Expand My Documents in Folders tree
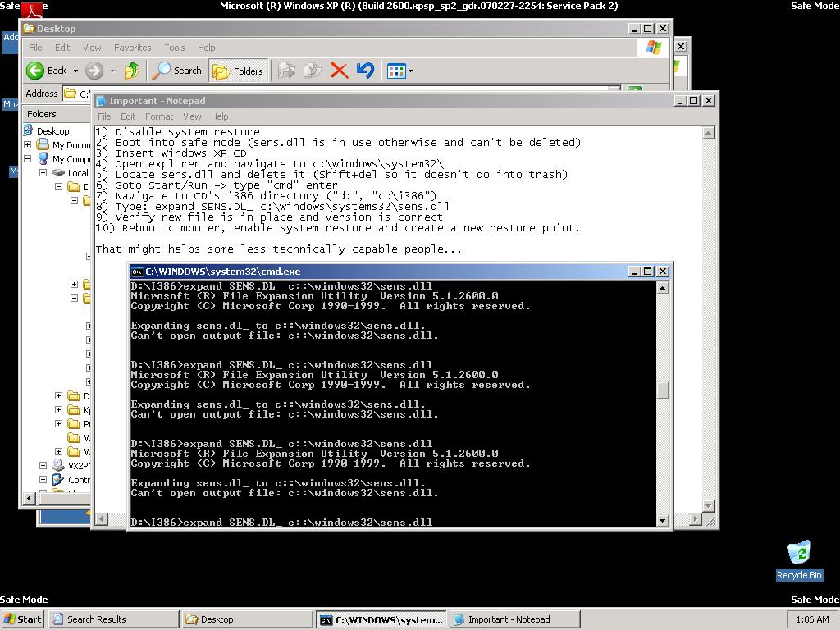 point(27,144)
